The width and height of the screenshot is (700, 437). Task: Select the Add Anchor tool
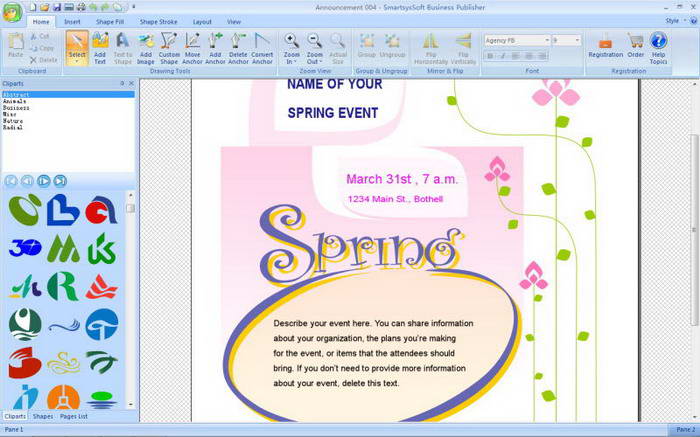(x=215, y=48)
